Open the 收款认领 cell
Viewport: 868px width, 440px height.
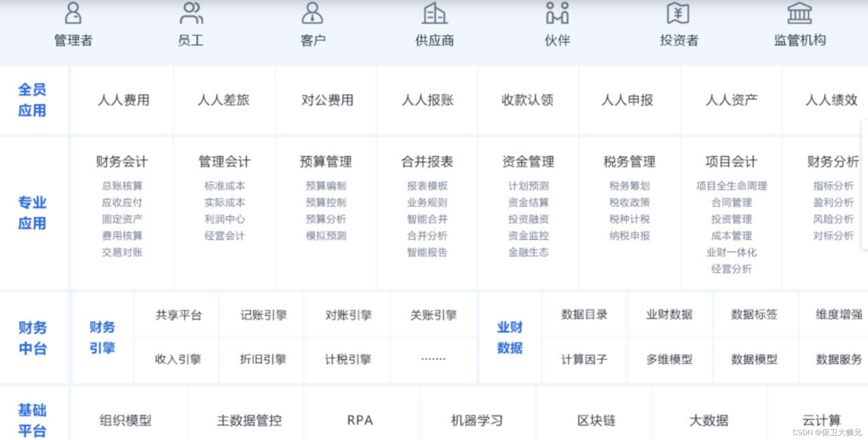pos(528,100)
